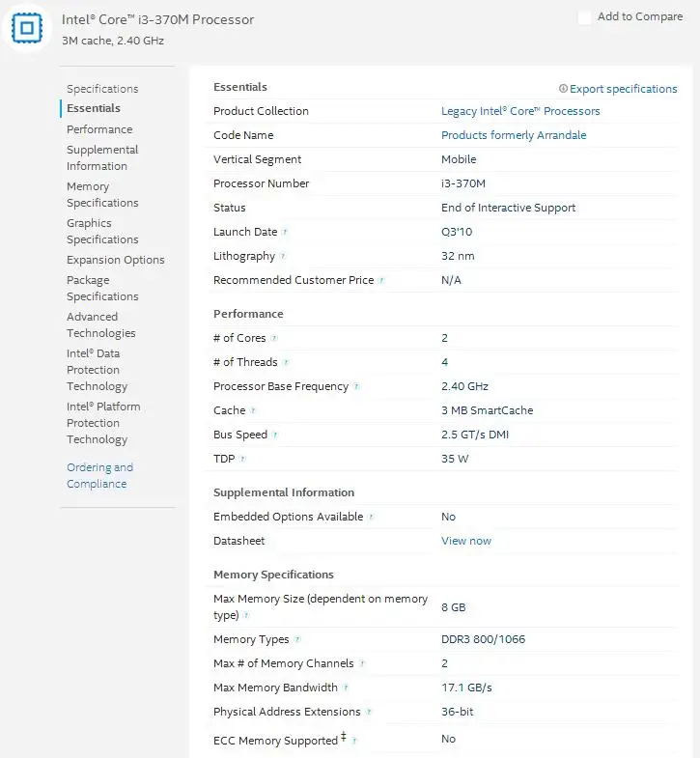The image size is (700, 758).
Task: Jump to Graphics Specifications in sidebar
Action: pyautogui.click(x=102, y=231)
